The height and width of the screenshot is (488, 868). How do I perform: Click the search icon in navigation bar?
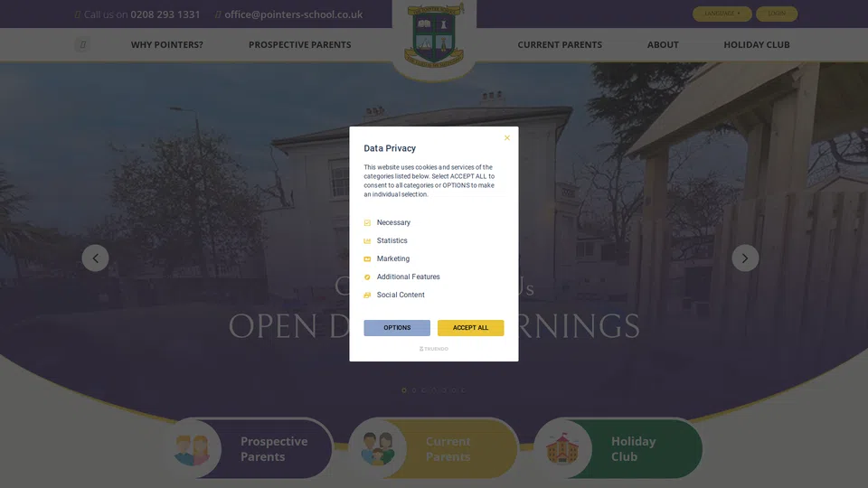[x=83, y=45]
